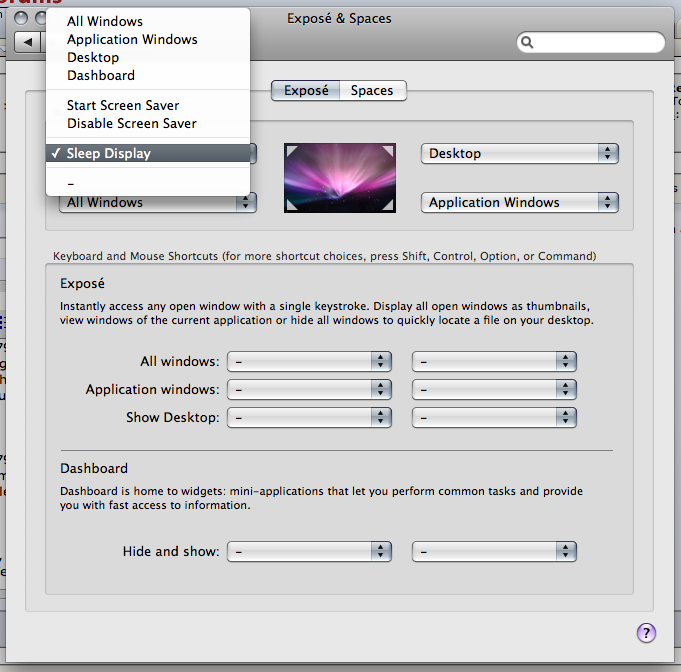Open second Hide and show dropdown
This screenshot has width=681, height=672.
pos(494,552)
